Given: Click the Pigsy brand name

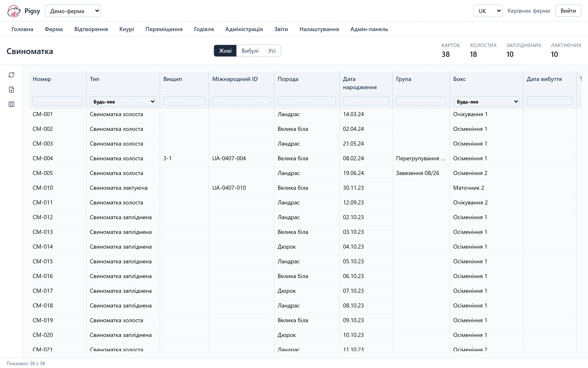Looking at the screenshot, I should point(32,11).
